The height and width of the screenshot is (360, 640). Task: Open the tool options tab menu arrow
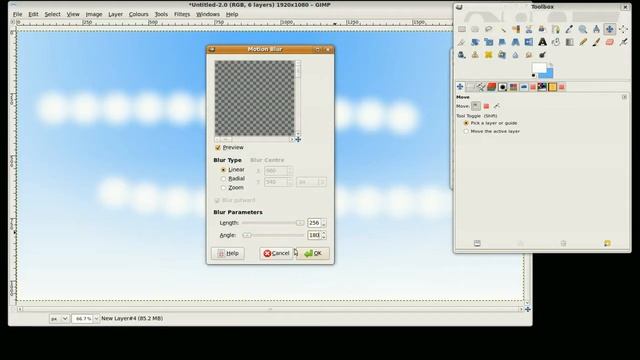click(x=624, y=97)
